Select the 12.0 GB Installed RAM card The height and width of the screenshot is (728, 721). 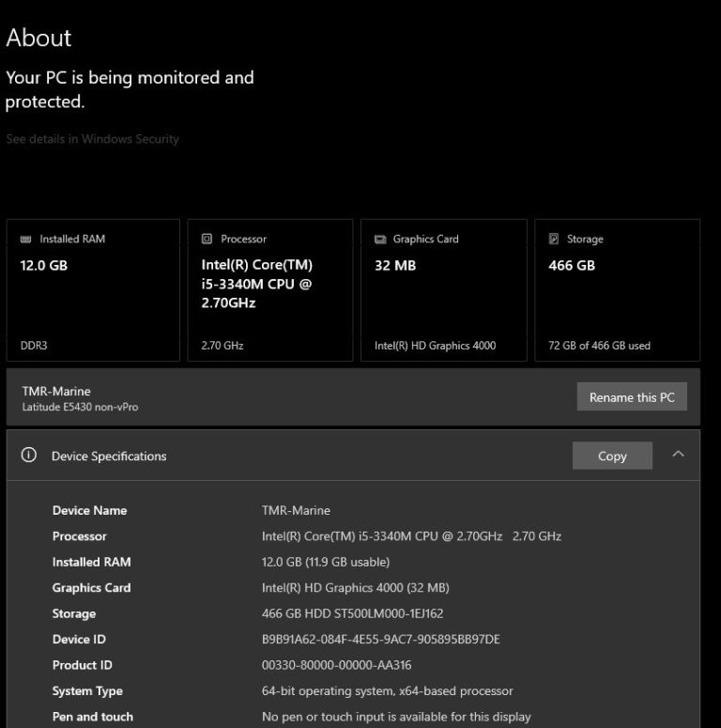pos(92,290)
